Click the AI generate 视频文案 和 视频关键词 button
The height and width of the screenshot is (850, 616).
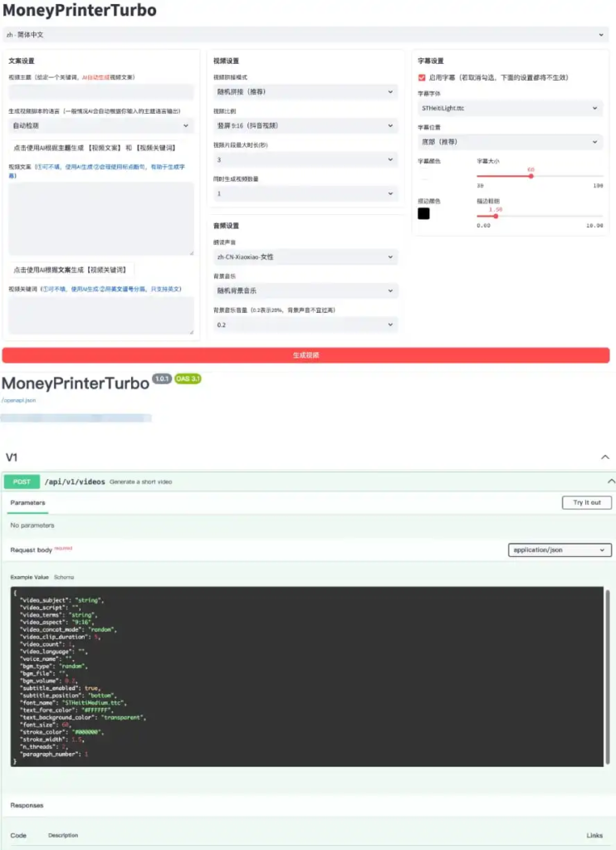point(95,147)
